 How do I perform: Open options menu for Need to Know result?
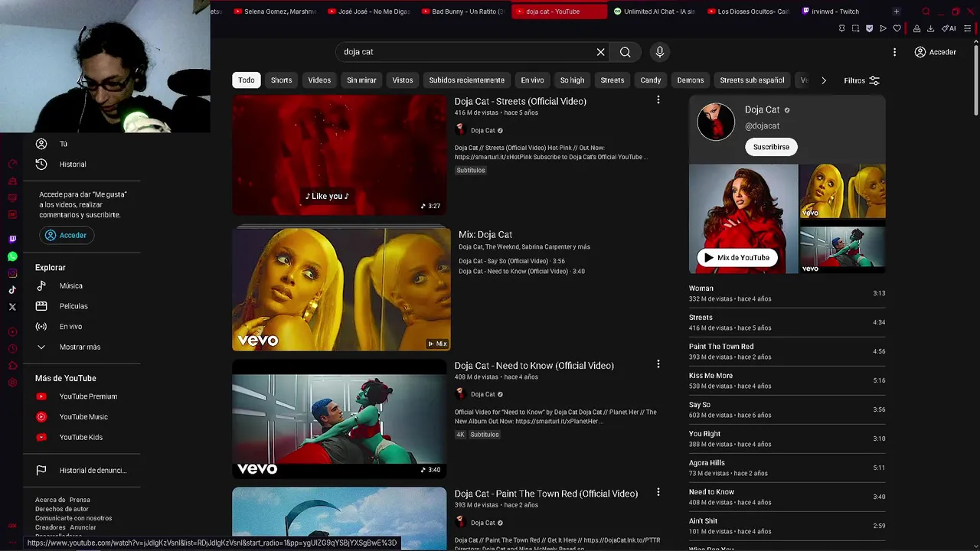tap(658, 364)
